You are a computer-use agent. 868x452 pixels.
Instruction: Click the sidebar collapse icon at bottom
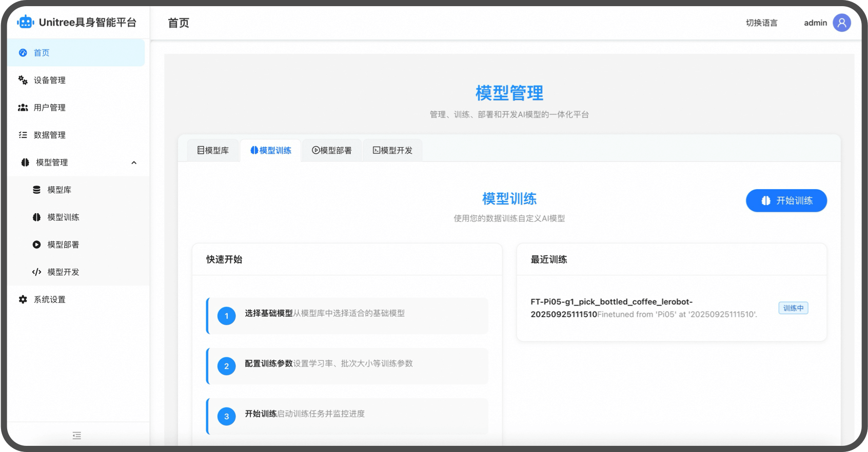[77, 436]
